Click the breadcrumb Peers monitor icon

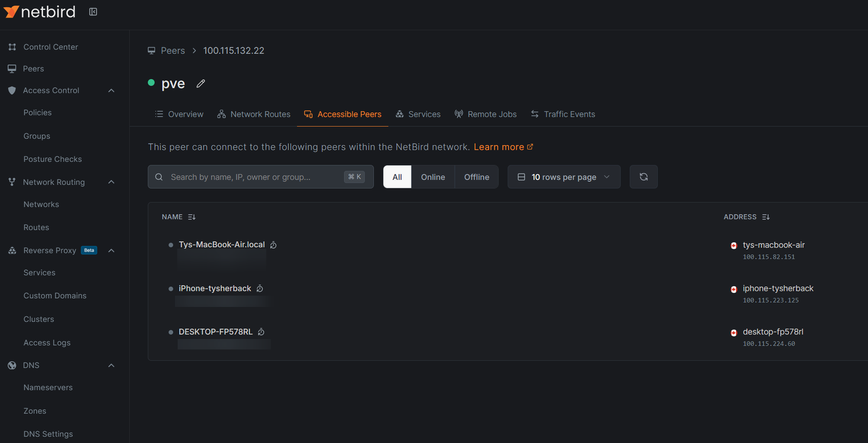click(152, 51)
